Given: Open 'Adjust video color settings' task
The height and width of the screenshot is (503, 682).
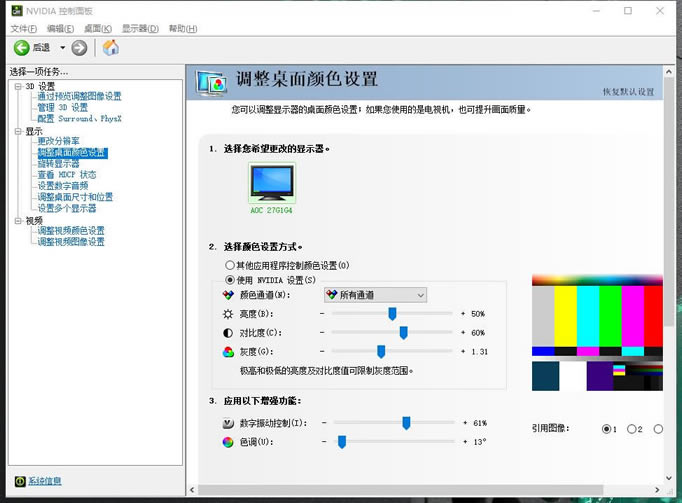Looking at the screenshot, I should (x=71, y=231).
